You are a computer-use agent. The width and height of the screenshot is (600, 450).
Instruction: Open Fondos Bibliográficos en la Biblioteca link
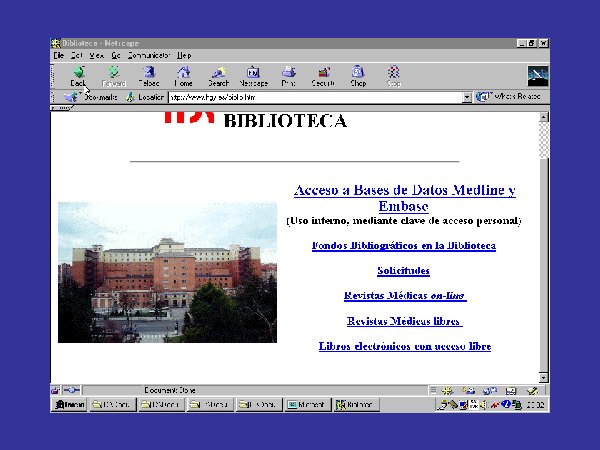click(x=404, y=246)
